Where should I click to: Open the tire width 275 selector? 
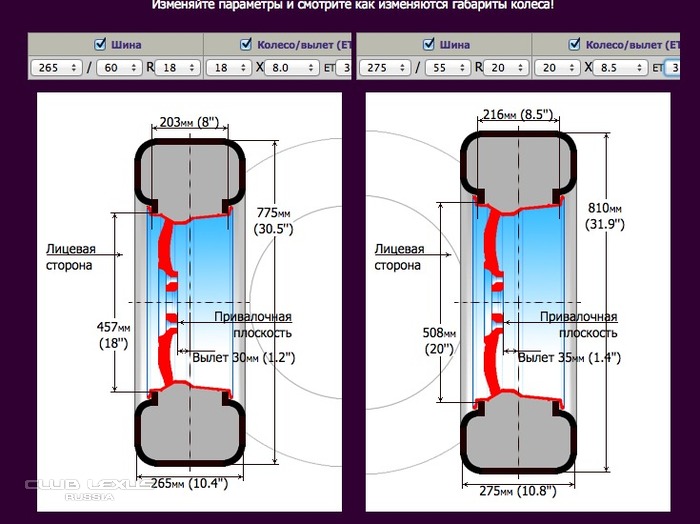pos(386,68)
